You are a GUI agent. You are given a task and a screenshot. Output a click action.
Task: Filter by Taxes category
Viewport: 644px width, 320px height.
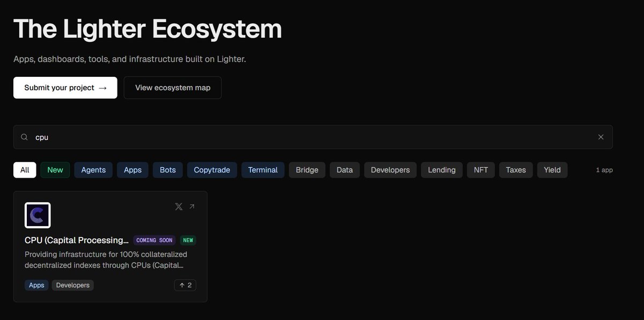[x=516, y=170]
